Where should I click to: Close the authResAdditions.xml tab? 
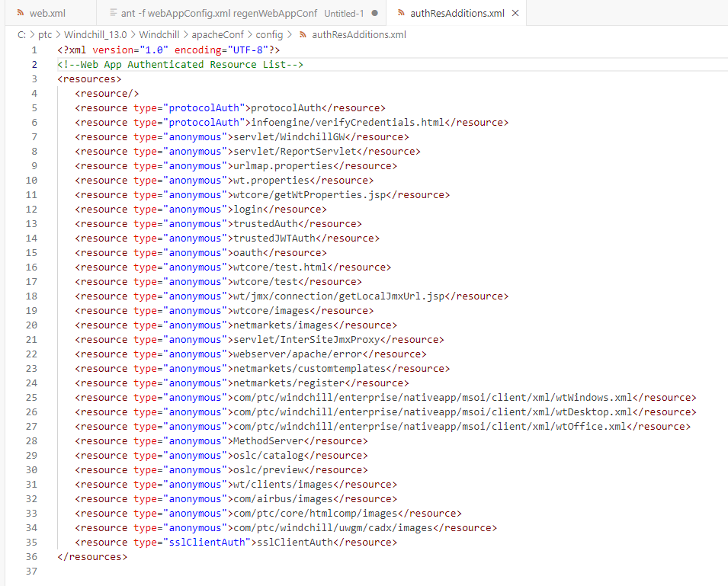click(x=515, y=13)
